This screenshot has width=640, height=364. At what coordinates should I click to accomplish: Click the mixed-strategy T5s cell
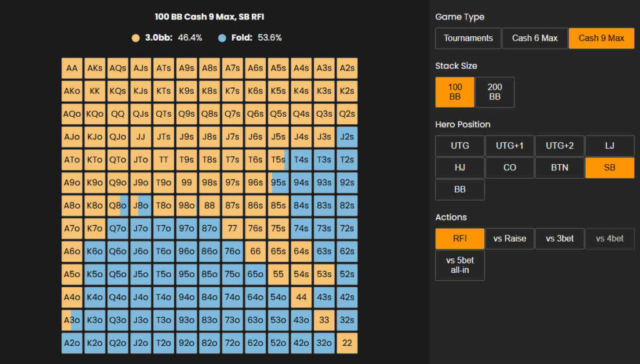pyautogui.click(x=278, y=160)
